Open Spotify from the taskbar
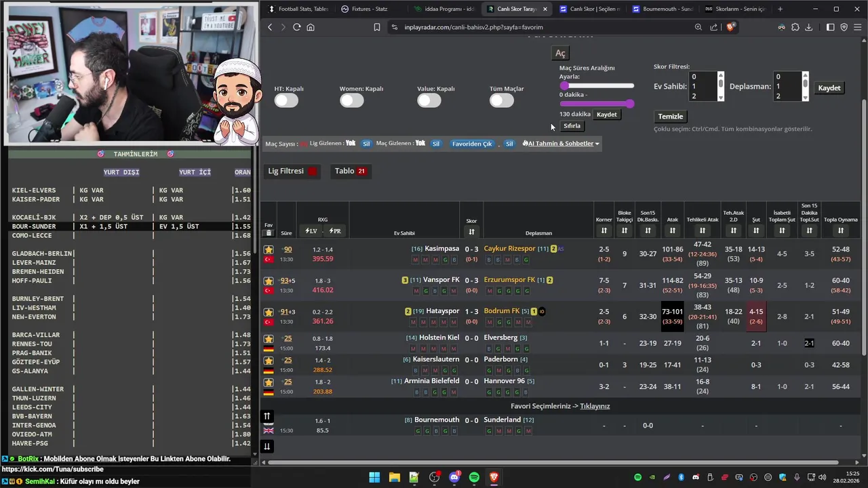This screenshot has width=868, height=488. (474, 477)
